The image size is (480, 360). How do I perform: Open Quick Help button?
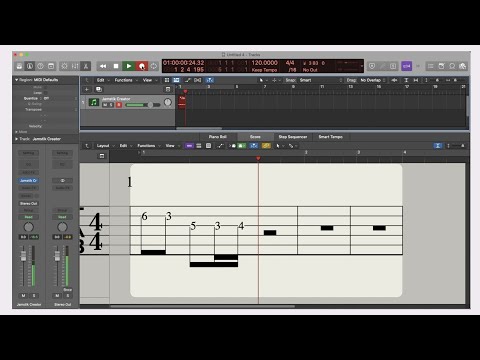[x=40, y=66]
